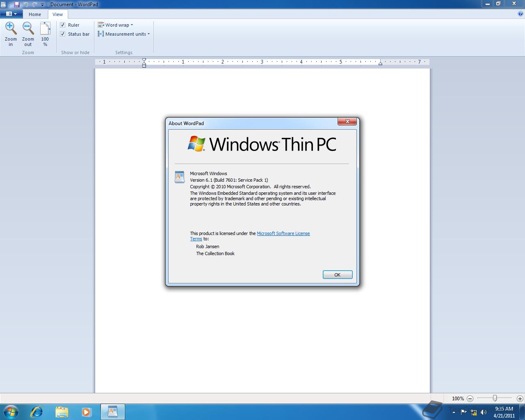Open the Microsoft Software License link
This screenshot has width=525, height=420.
point(283,233)
